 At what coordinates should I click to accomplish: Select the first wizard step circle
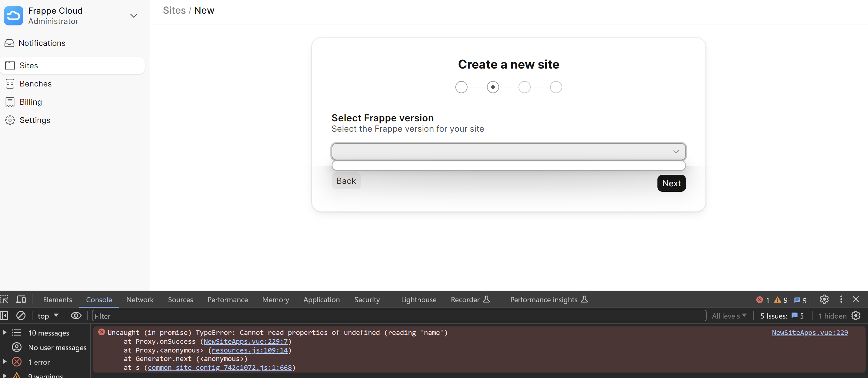pyautogui.click(x=461, y=87)
